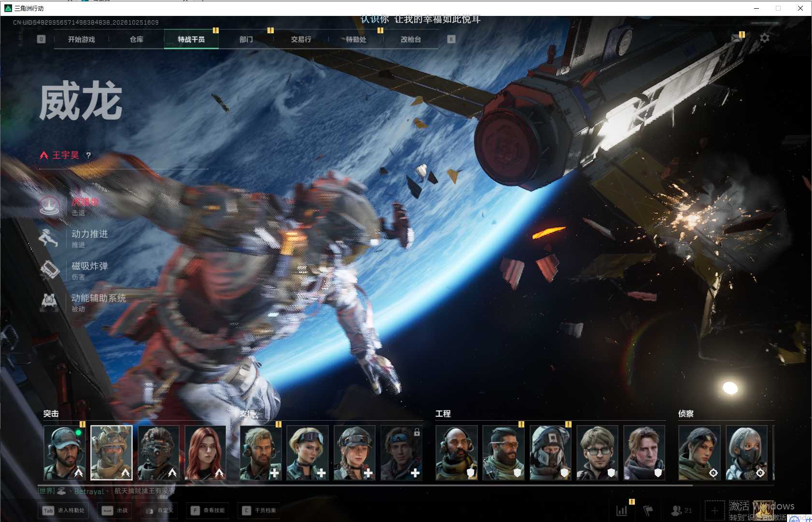Viewport: 812px width, 522px height.
Task: Select 工程 operator wearing eyeglasses
Action: [597, 453]
